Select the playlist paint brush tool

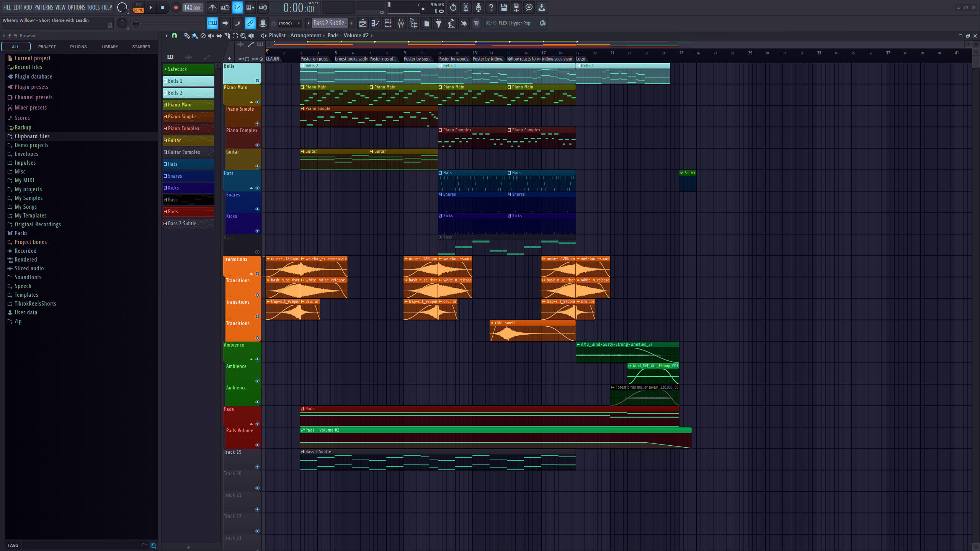tap(195, 36)
